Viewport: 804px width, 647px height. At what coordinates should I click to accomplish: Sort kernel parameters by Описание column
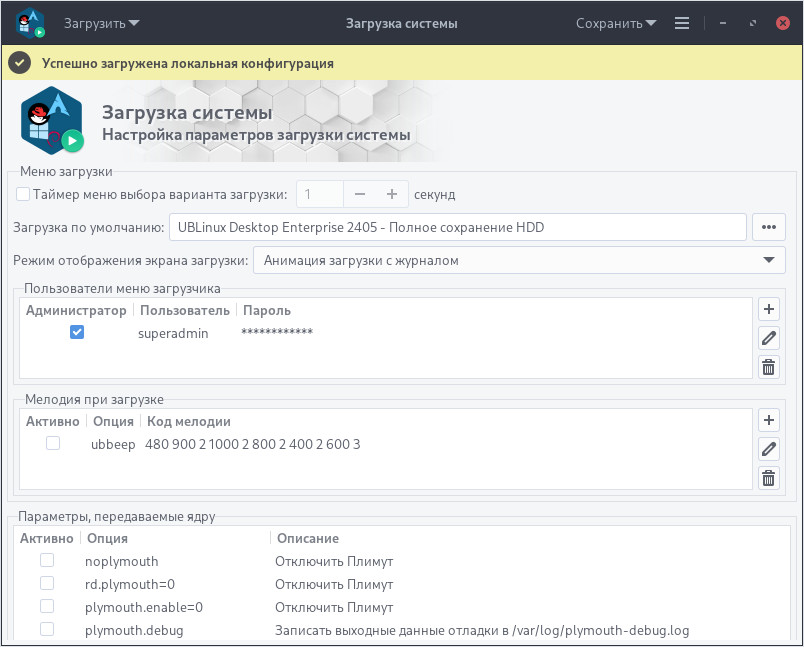click(x=308, y=538)
